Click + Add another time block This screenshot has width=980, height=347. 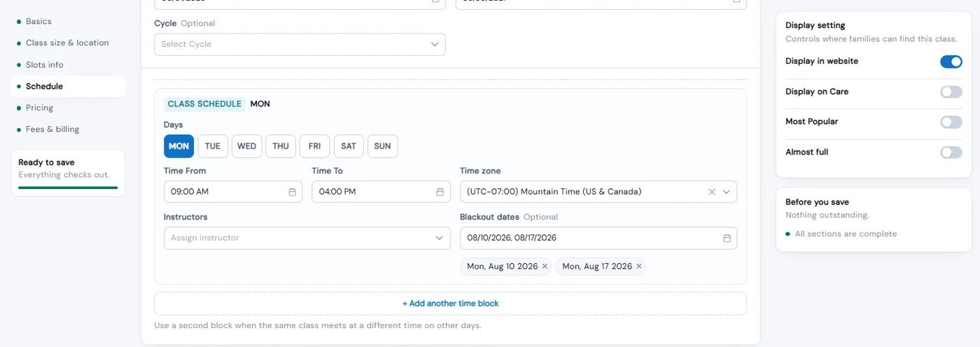[450, 304]
